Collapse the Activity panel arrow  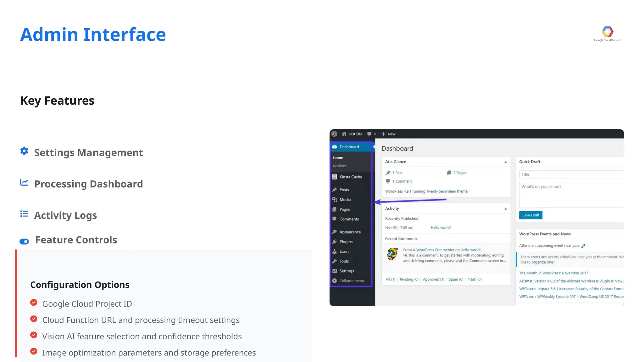(x=506, y=209)
